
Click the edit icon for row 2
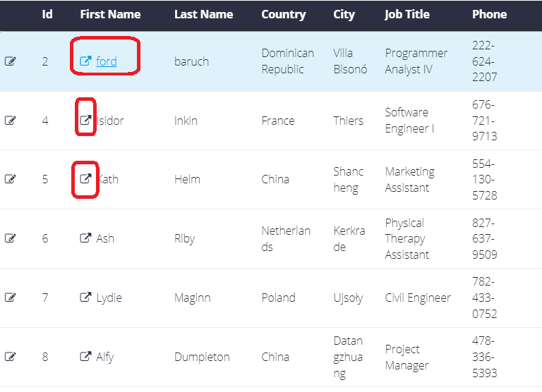click(11, 61)
